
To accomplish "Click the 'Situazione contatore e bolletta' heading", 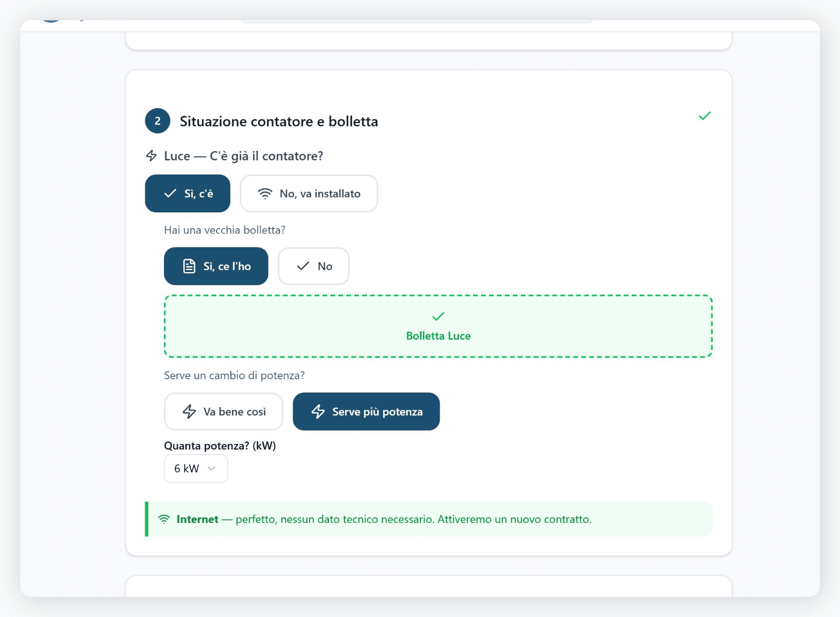I will point(279,121).
